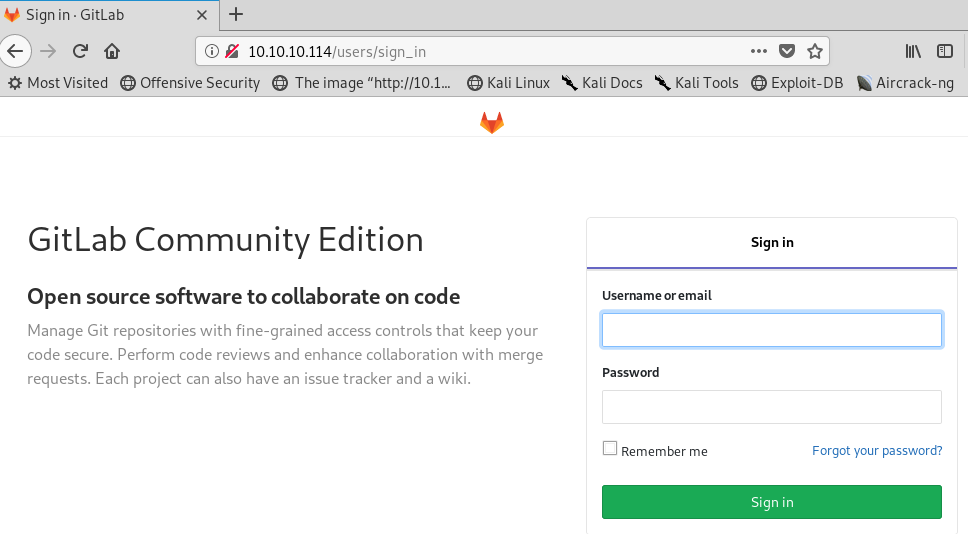Open the Library icon in toolbar
The image size is (968, 534).
(913, 51)
